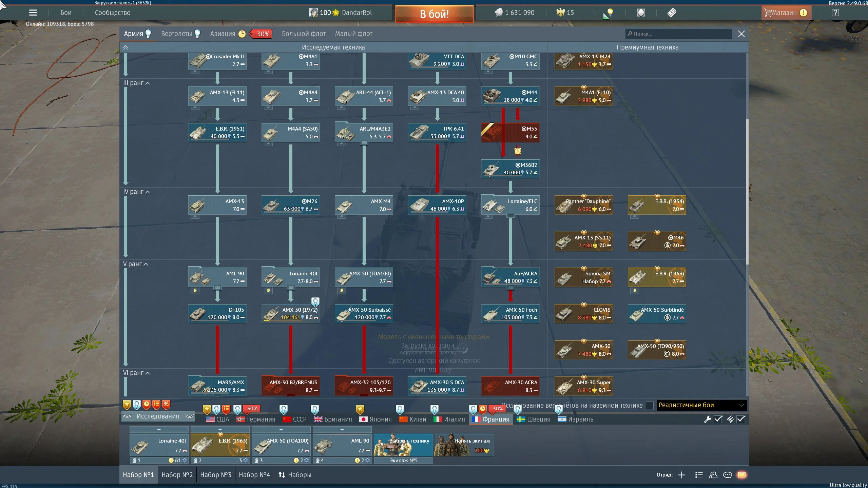The width and height of the screenshot is (868, 488).
Task: Collapse the Исследования panel
Action: point(158,416)
